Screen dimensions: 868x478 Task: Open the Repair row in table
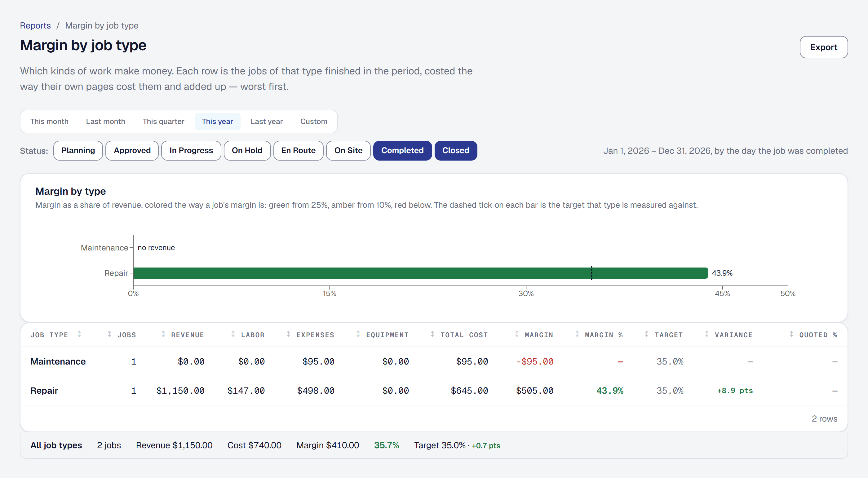(434, 391)
